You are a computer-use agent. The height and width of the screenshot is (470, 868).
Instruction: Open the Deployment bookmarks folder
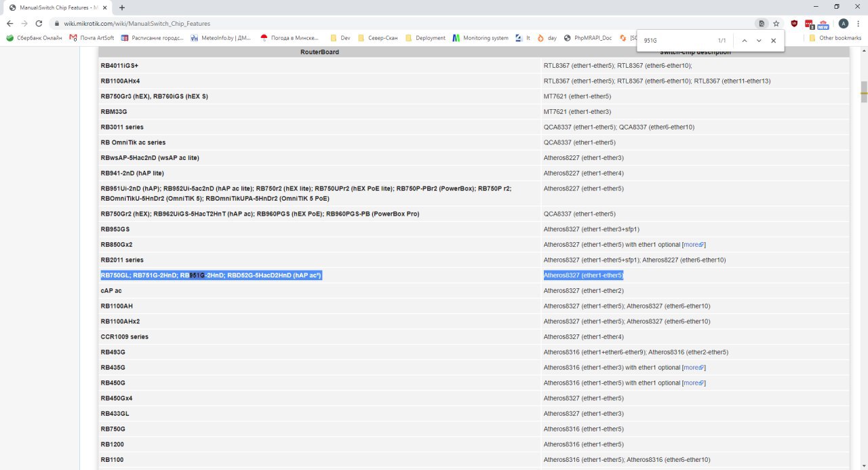click(425, 38)
